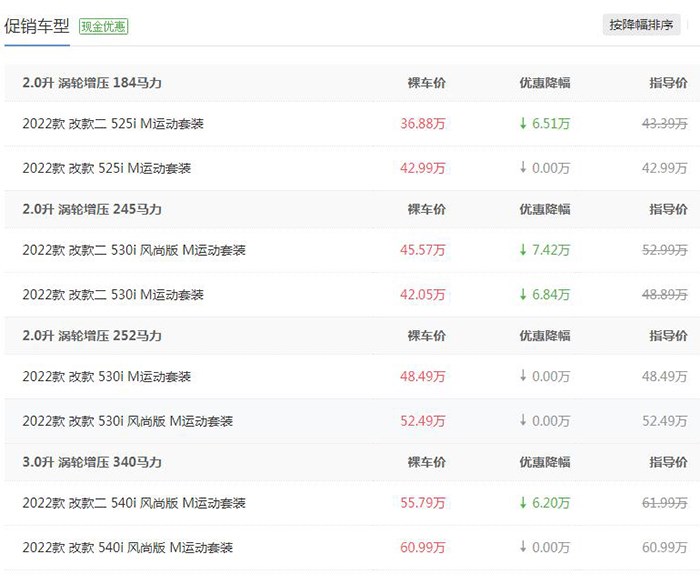This screenshot has height=584, width=700.
Task: Click the 0.00万 discount in 改款 530i 风尚版 row
Action: (x=551, y=421)
